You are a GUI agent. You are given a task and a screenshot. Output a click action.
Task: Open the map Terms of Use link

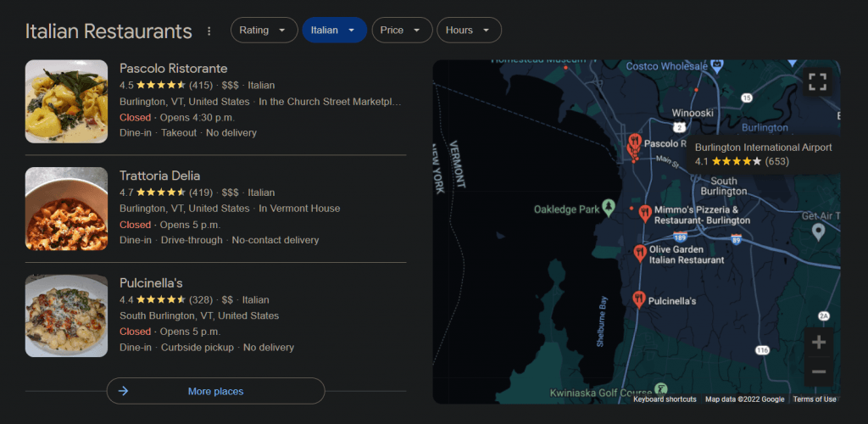pos(815,399)
